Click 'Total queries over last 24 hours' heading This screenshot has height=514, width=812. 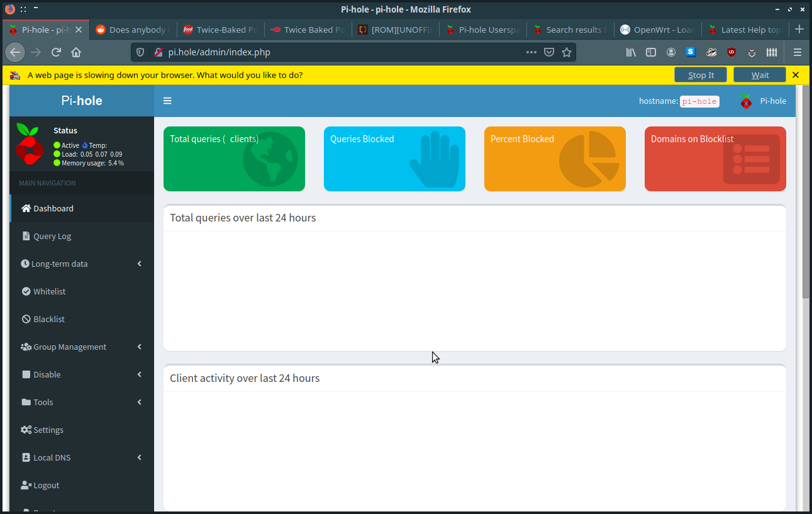click(x=243, y=218)
